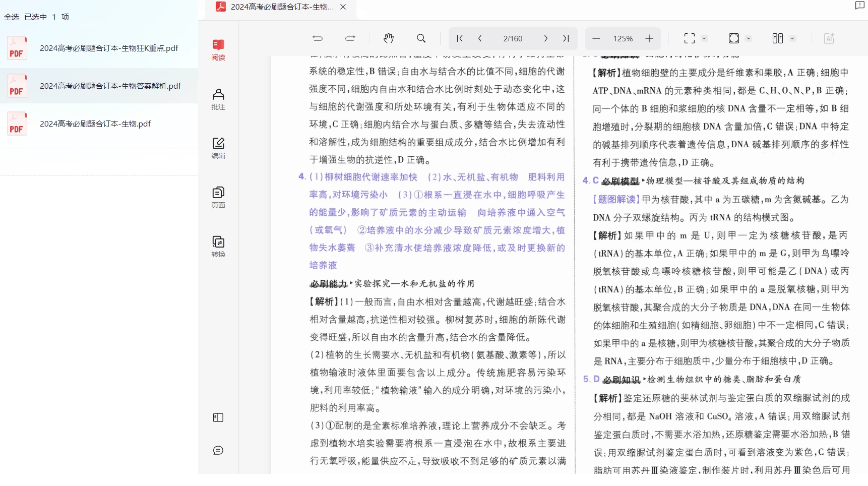This screenshot has height=486, width=868.
Task: Go to the previous page
Action: (x=480, y=38)
